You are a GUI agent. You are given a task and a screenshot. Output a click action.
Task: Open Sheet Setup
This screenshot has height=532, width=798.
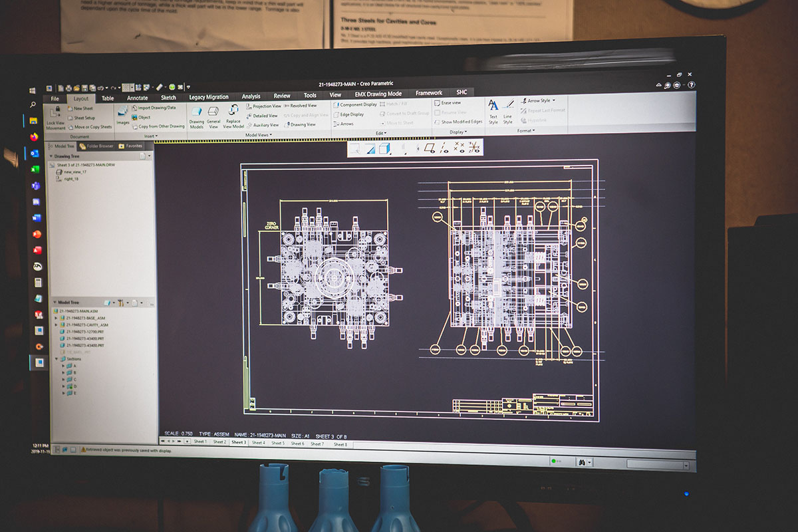81,118
